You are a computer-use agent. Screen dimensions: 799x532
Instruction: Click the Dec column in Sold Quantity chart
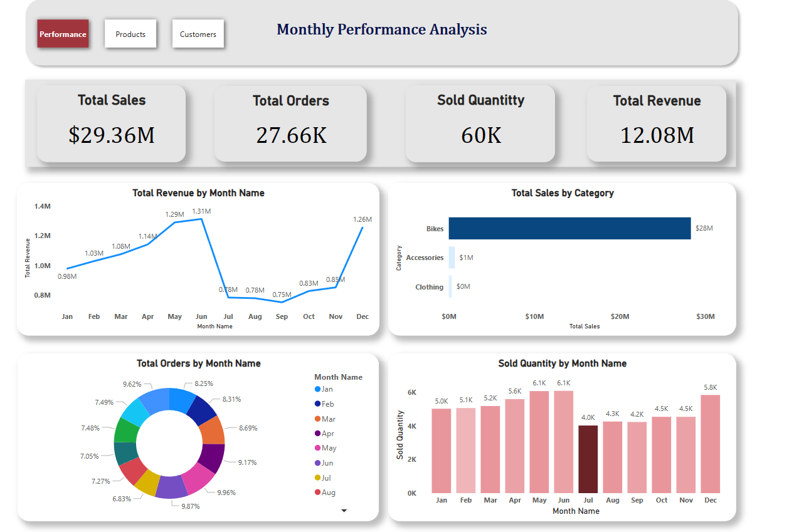[710, 444]
